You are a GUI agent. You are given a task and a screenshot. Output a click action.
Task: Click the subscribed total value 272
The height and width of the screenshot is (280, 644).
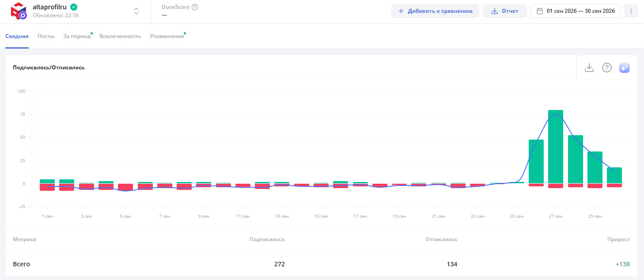[x=279, y=264]
